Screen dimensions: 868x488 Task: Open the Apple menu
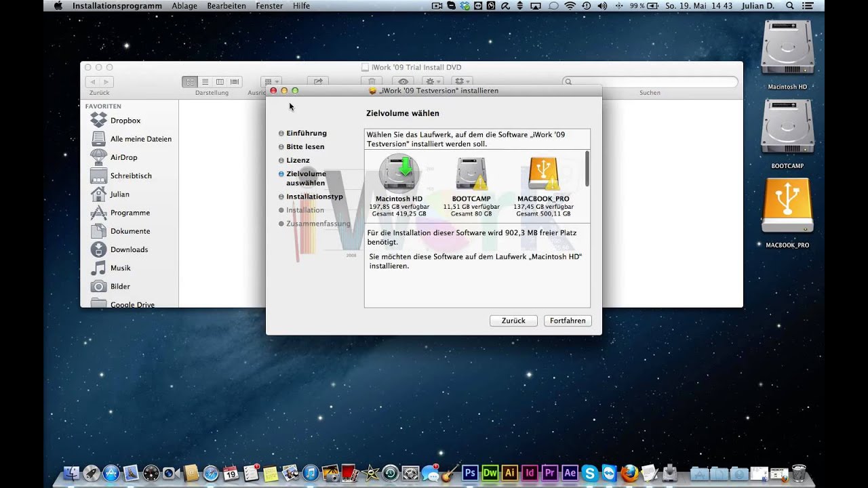click(x=58, y=5)
